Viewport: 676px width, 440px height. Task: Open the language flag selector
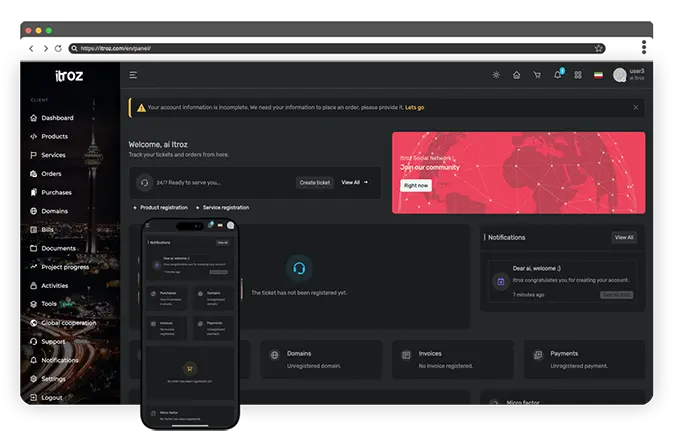598,75
